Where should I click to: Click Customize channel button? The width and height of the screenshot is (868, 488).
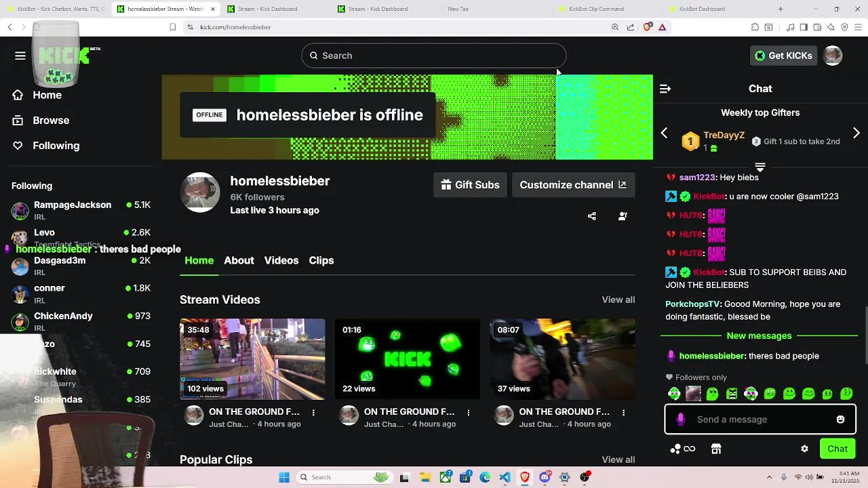[x=573, y=185]
